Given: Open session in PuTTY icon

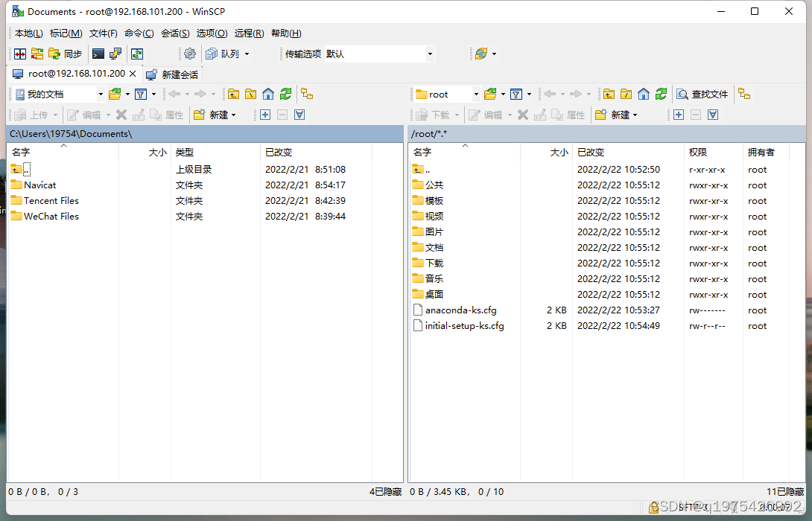Looking at the screenshot, I should pos(115,54).
